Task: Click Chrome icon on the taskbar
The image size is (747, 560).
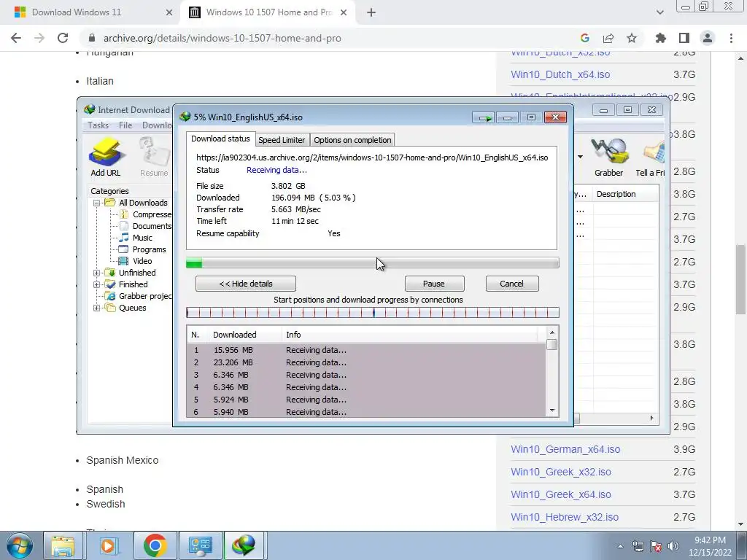Action: (x=155, y=545)
